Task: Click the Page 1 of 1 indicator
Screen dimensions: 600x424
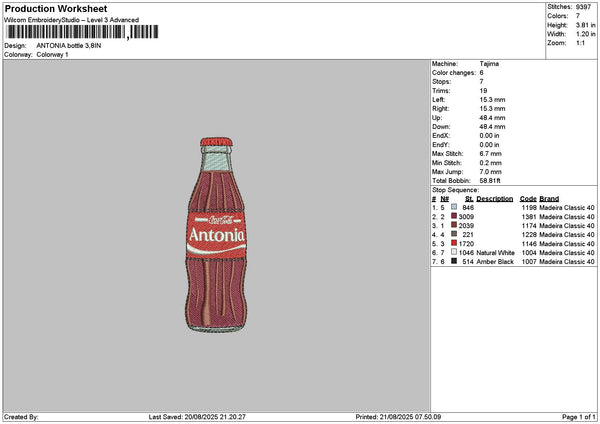Action: (x=579, y=417)
